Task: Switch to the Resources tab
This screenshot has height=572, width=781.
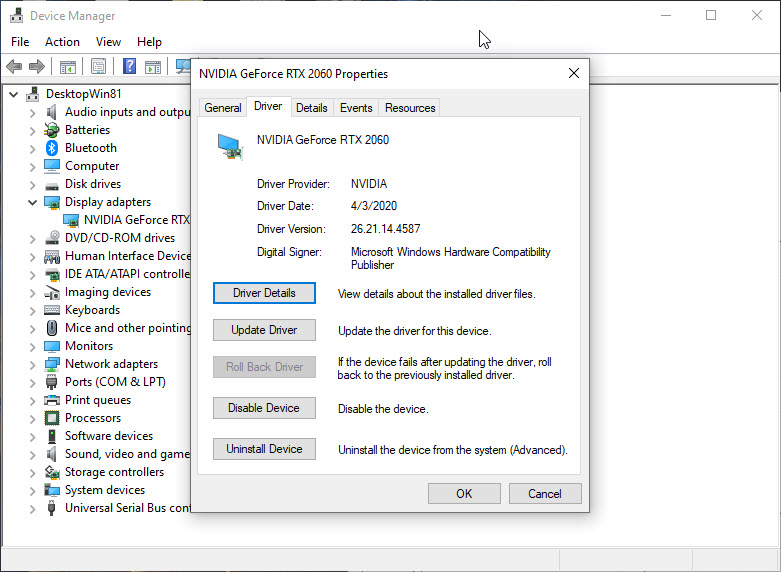Action: tap(410, 108)
